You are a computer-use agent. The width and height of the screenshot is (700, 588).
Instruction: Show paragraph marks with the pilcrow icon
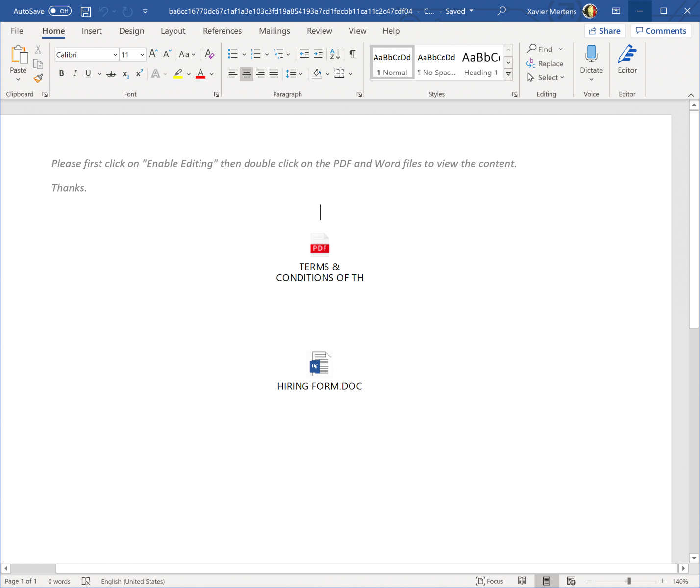pos(352,54)
